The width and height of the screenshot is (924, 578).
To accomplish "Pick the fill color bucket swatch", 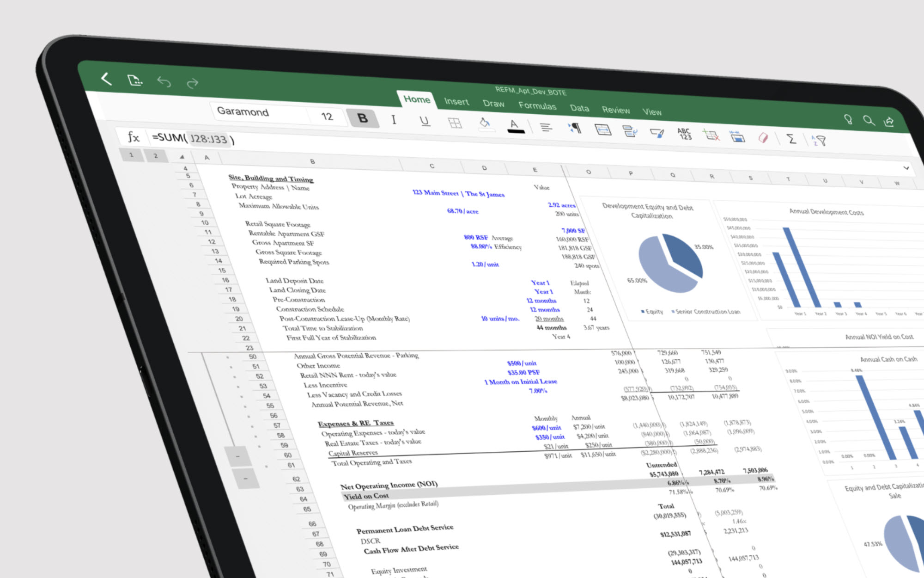I will (485, 124).
